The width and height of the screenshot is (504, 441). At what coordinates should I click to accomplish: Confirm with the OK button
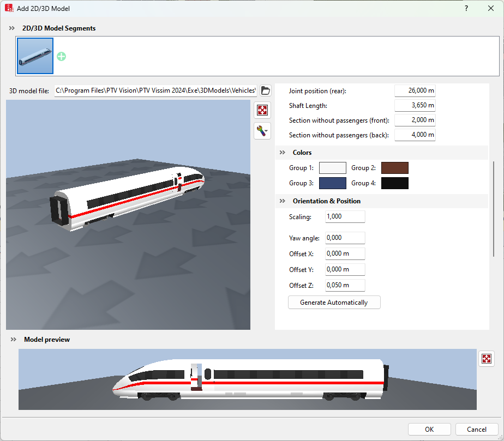click(x=429, y=429)
